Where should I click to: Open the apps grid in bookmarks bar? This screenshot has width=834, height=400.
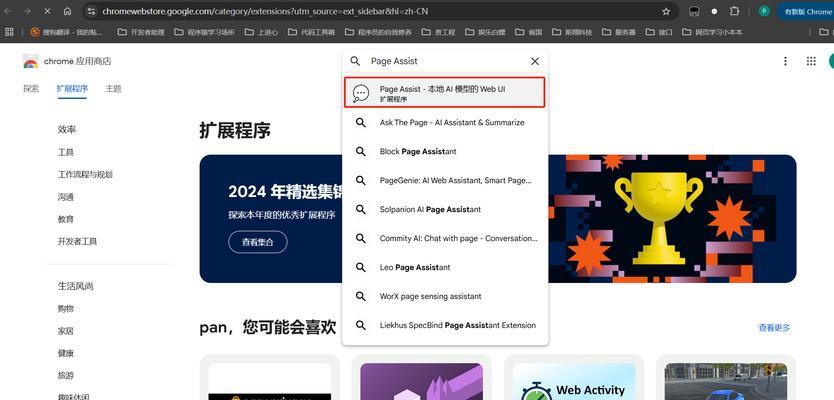9,32
